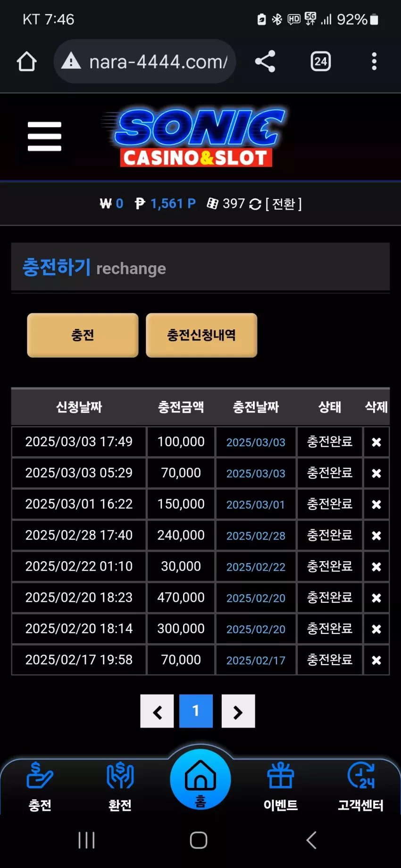Image resolution: width=401 pixels, height=868 pixels.
Task: Tap the blue 홈 button in bottom bar
Action: pos(200,779)
